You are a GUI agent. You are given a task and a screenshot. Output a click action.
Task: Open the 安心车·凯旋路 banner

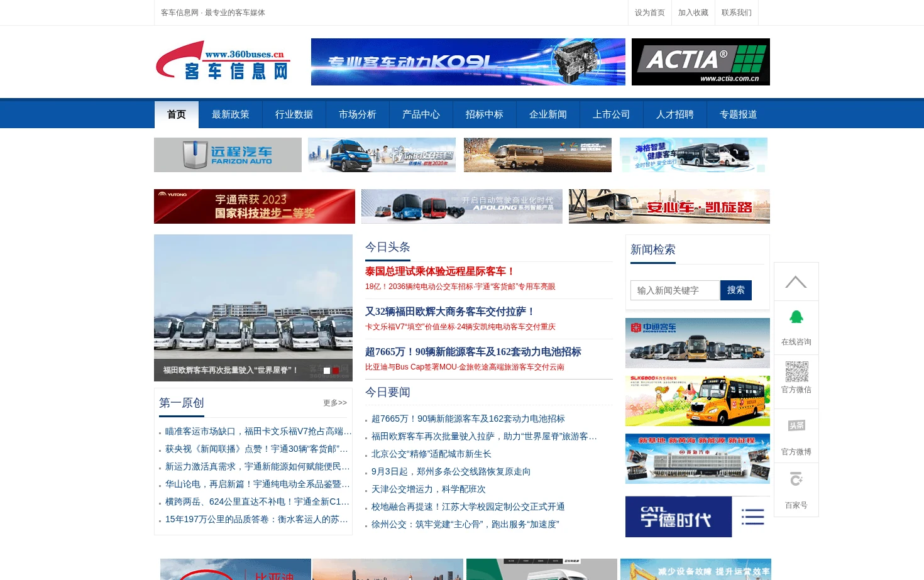[669, 206]
